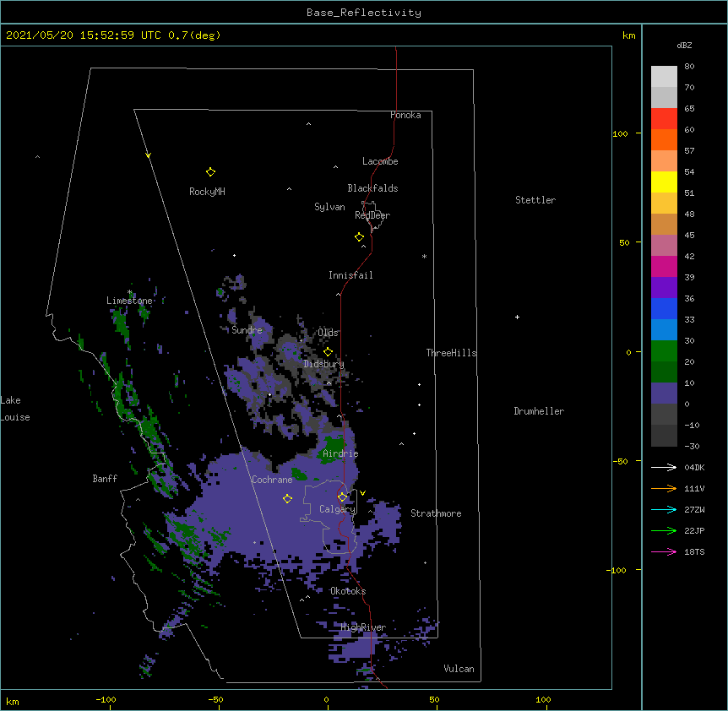Click the Innisfail city label
This screenshot has height=711, width=728.
point(350,275)
